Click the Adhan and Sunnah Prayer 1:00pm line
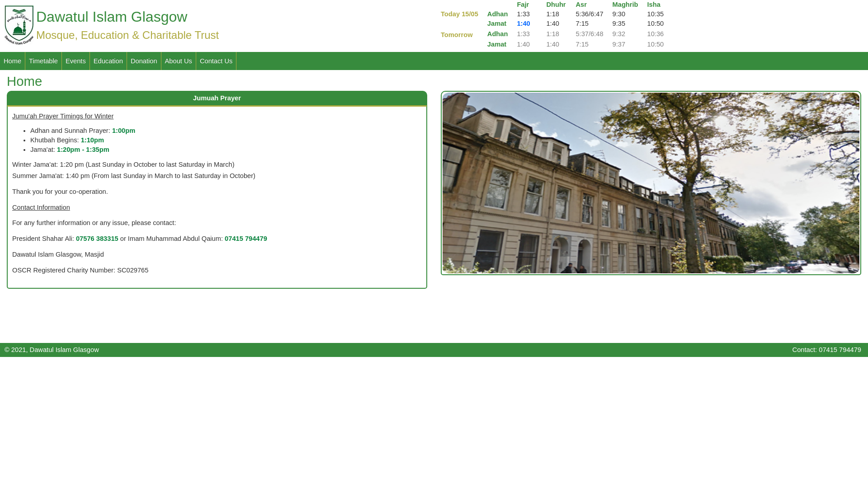 [x=83, y=131]
